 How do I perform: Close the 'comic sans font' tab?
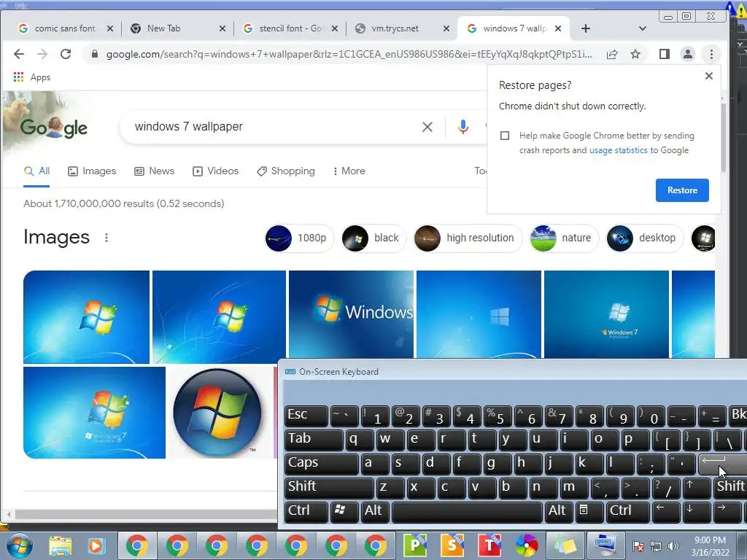110,28
